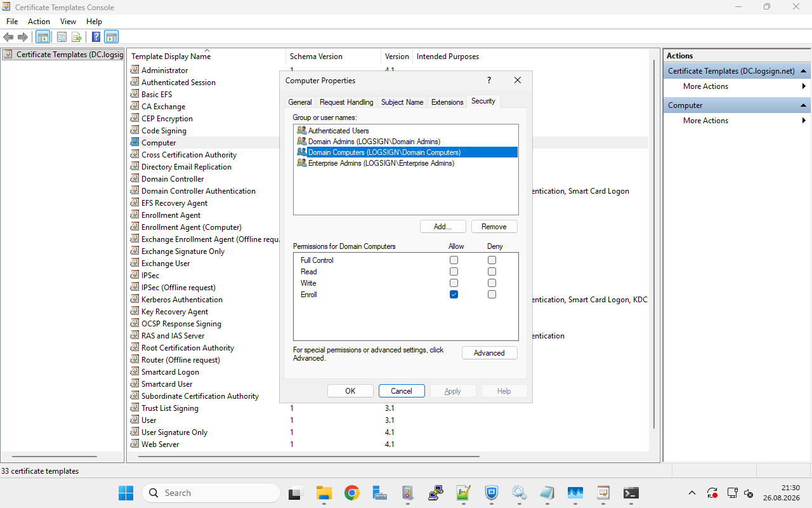Click the Enterprise Admins group icon
Screen dimensions: 812x508
[x=301, y=163]
